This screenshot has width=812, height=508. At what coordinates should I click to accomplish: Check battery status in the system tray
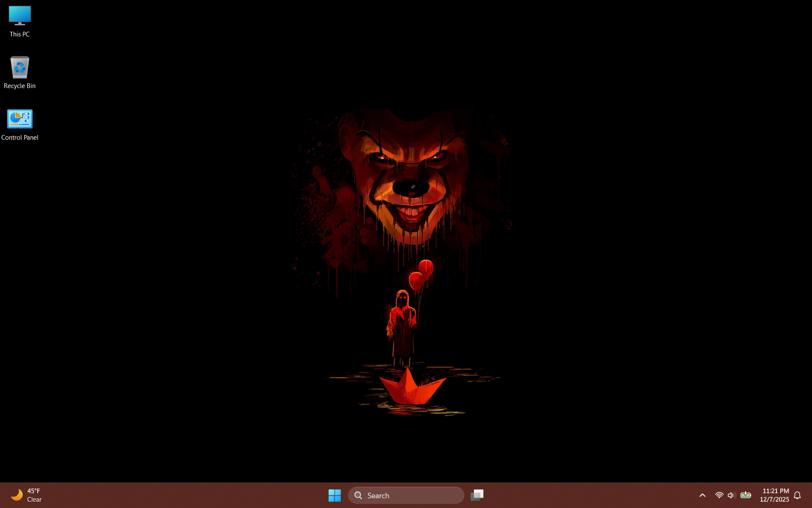click(x=746, y=495)
